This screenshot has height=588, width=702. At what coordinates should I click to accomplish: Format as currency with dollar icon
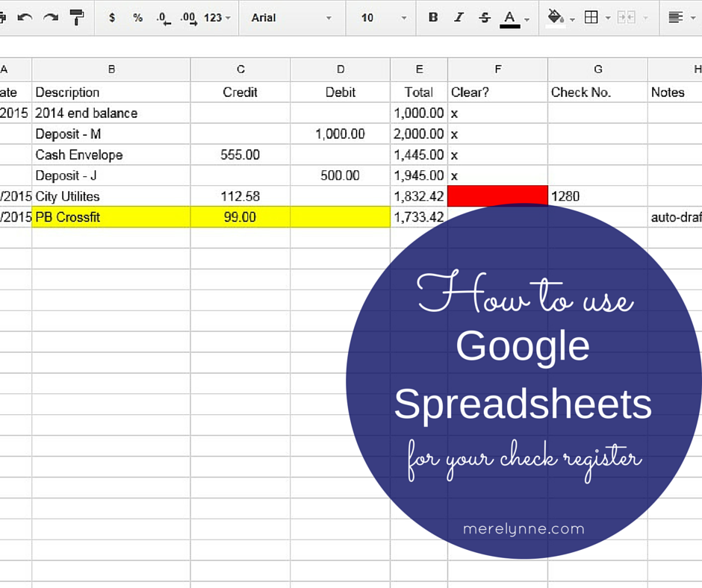[x=112, y=18]
